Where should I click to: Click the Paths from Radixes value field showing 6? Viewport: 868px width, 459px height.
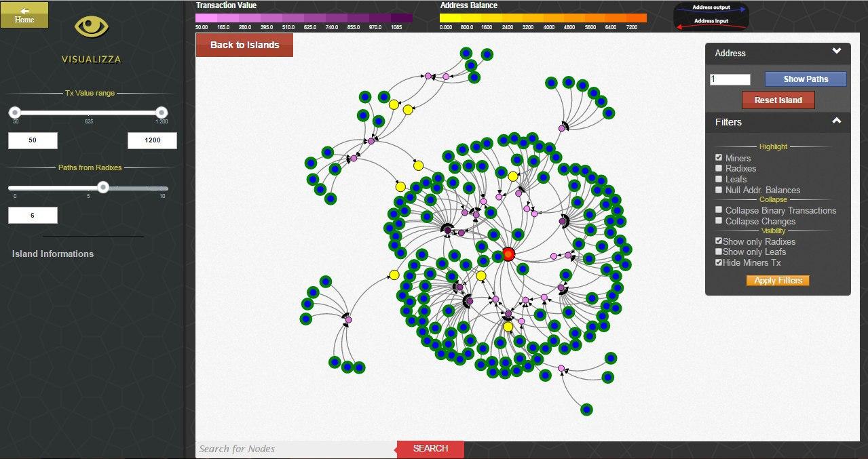point(33,216)
